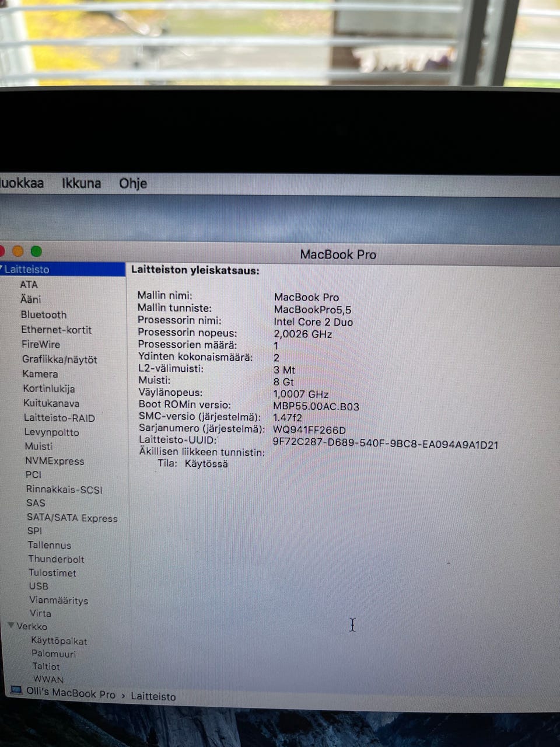This screenshot has width=560, height=747.
Task: Click the green zoom window button
Action: [36, 251]
